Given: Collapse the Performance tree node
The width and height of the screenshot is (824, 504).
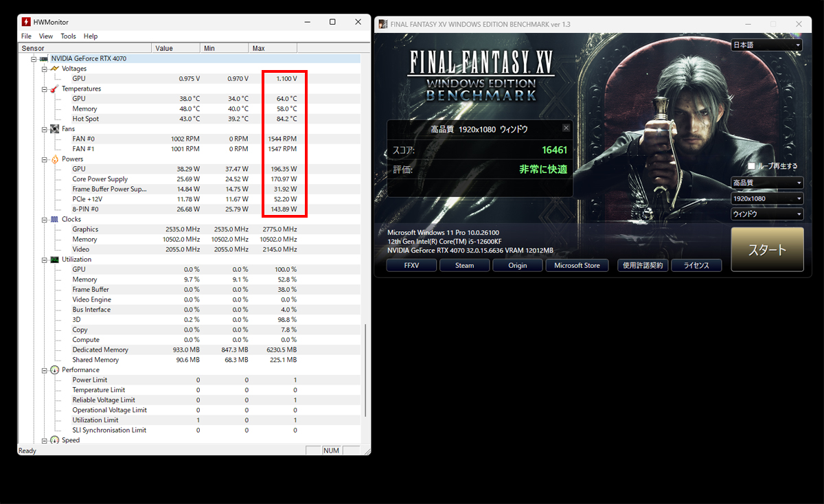Looking at the screenshot, I should tap(44, 370).
